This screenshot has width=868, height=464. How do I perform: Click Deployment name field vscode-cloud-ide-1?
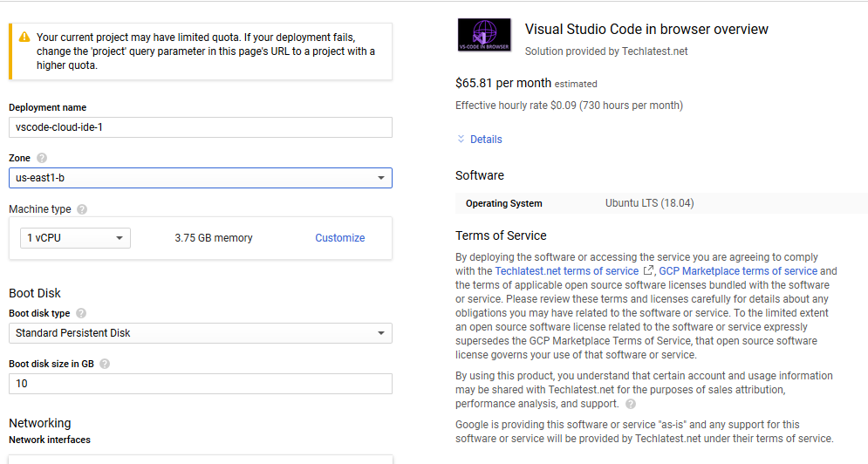pos(201,127)
